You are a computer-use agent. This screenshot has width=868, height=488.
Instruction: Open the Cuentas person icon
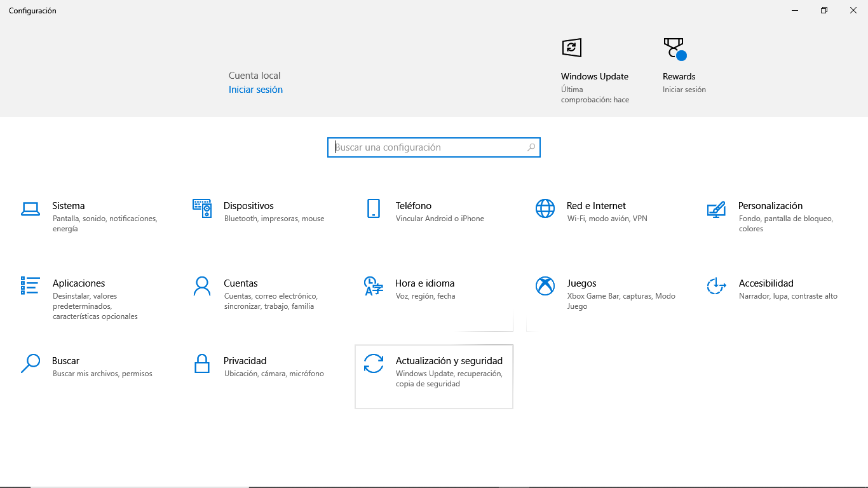point(202,286)
